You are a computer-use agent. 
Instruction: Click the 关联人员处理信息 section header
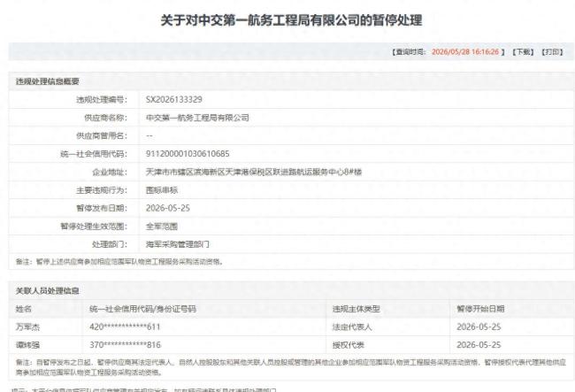pos(47,291)
